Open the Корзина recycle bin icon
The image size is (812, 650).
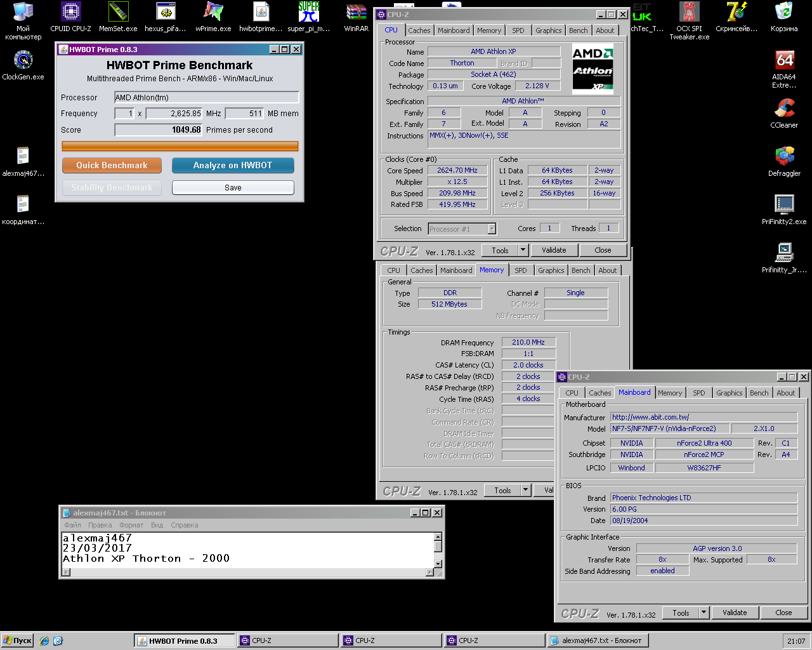(x=784, y=17)
